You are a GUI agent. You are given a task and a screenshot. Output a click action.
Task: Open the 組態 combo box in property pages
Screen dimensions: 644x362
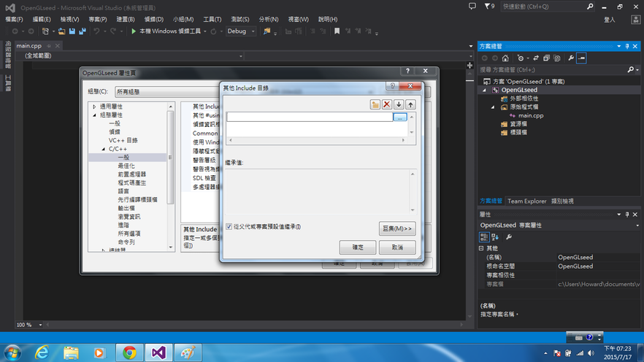[x=168, y=91]
